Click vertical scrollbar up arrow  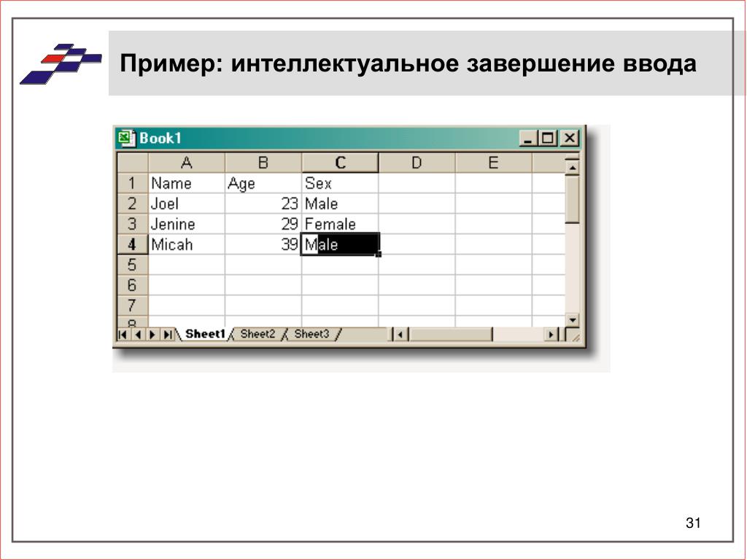(572, 167)
